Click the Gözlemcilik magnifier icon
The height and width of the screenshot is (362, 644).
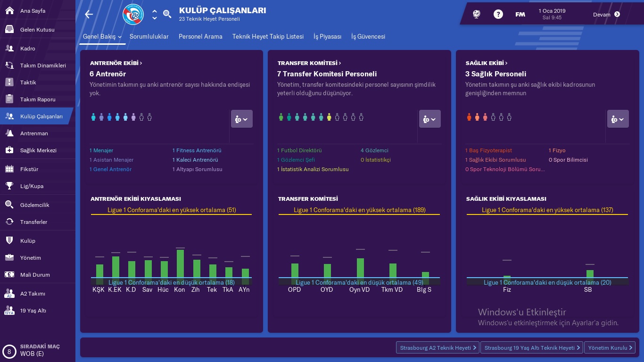[x=9, y=205]
